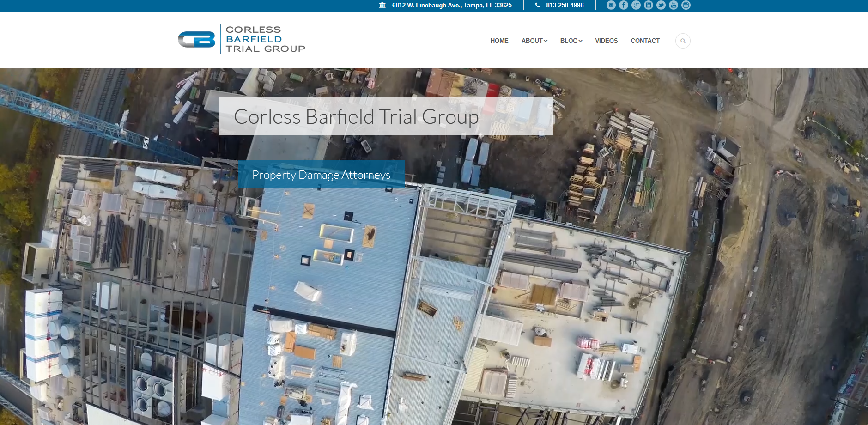
Task: Go to the HOME menu item
Action: pyautogui.click(x=499, y=41)
